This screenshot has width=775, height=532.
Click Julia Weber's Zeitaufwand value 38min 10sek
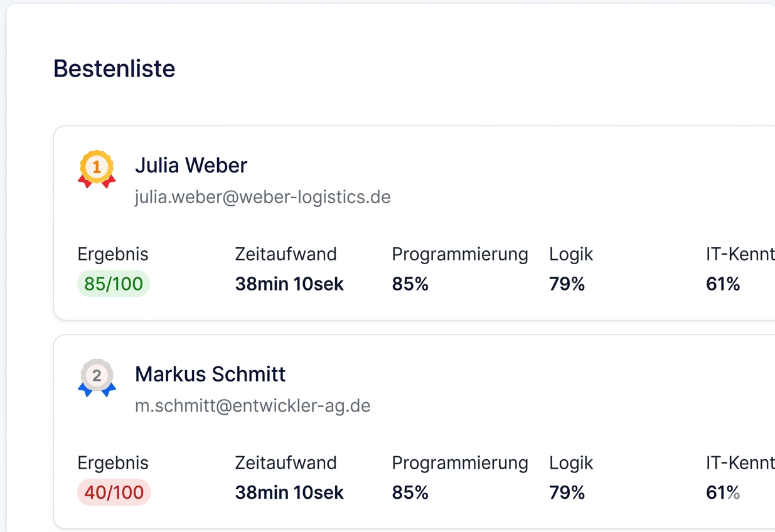[289, 284]
